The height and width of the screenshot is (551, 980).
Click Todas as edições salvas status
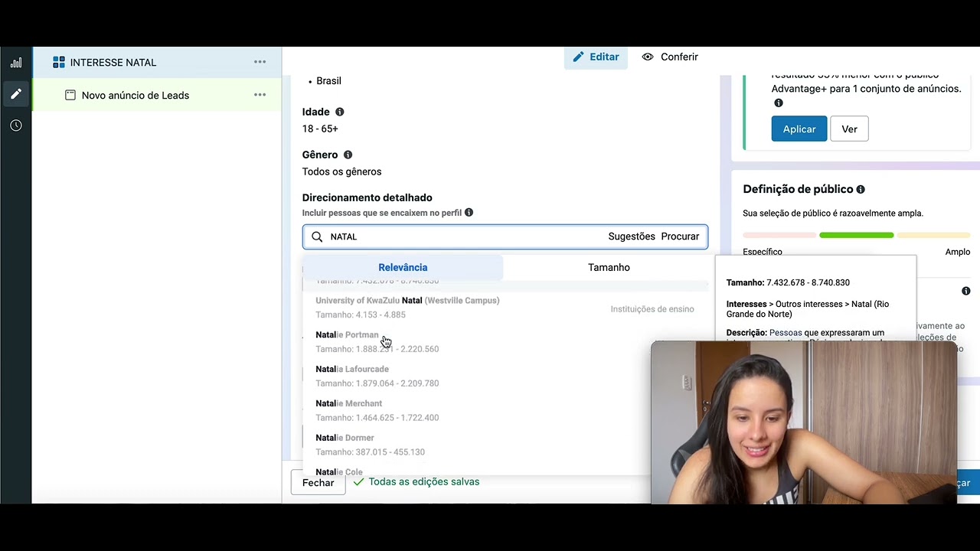point(416,481)
